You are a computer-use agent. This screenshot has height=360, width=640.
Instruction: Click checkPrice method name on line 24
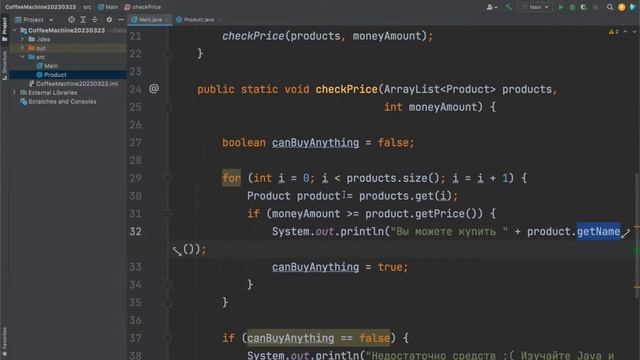pyautogui.click(x=347, y=89)
